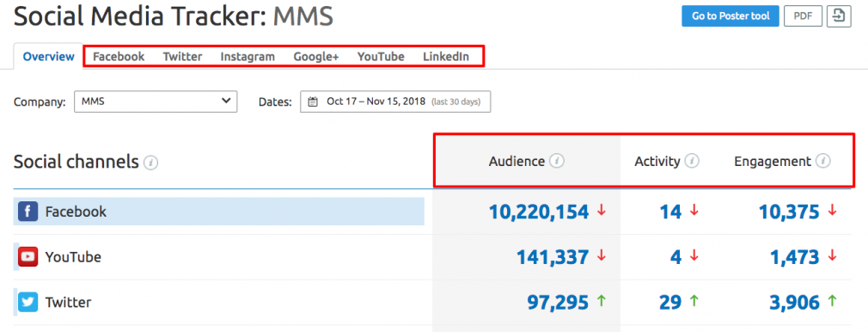Screen dimensions: 868x332
Task: Open the LinkedIn tab
Action: pyautogui.click(x=446, y=57)
